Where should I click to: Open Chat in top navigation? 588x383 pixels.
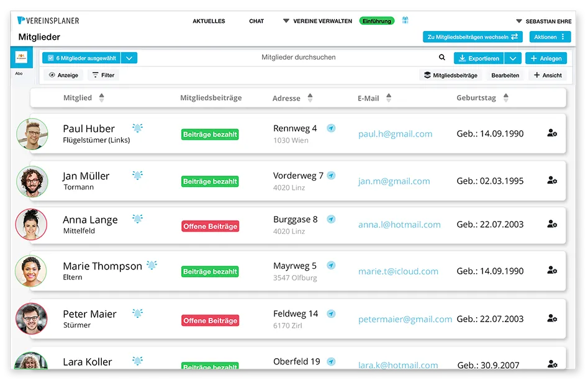click(256, 21)
